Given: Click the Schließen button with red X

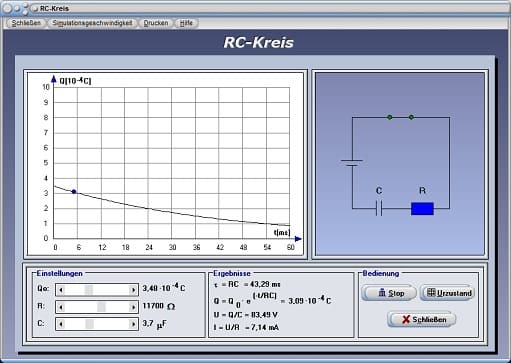Looking at the screenshot, I should pyautogui.click(x=422, y=319).
